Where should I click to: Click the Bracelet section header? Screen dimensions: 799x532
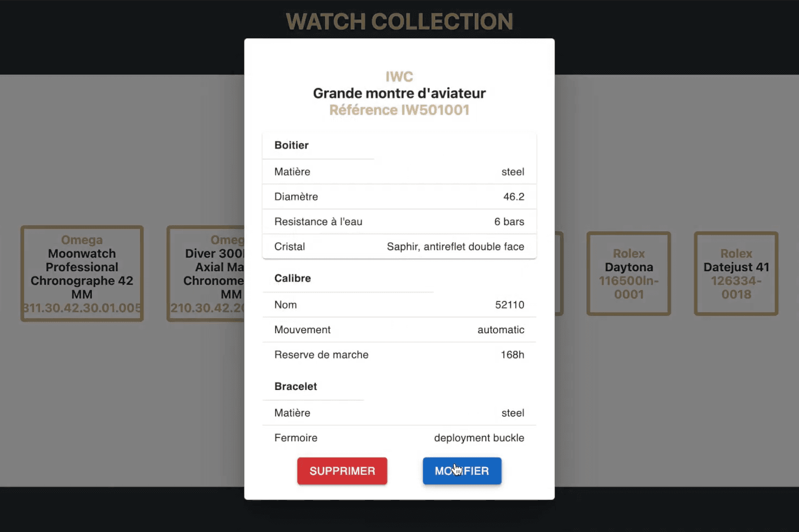point(296,386)
